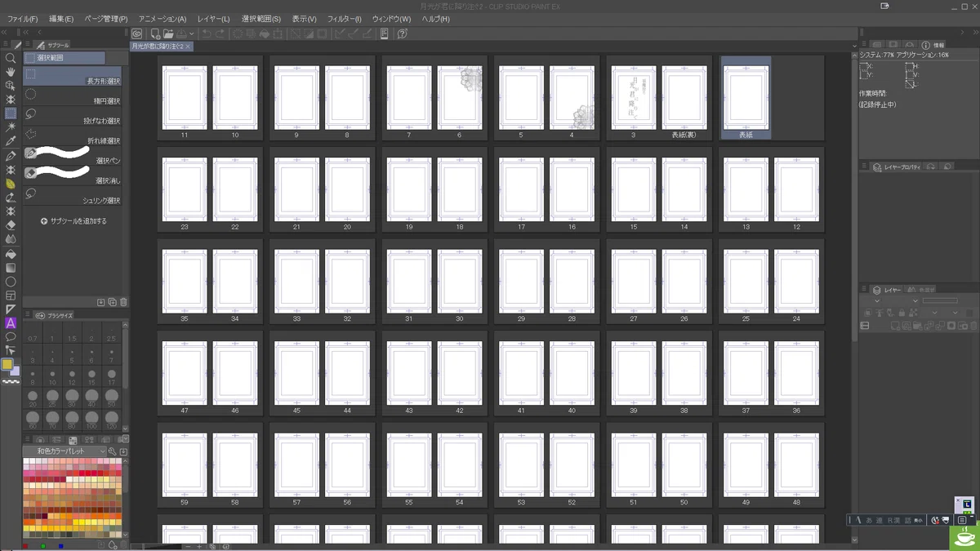Select the Figure circle tool
Screen dimensions: 980x551
pyautogui.click(x=11, y=282)
